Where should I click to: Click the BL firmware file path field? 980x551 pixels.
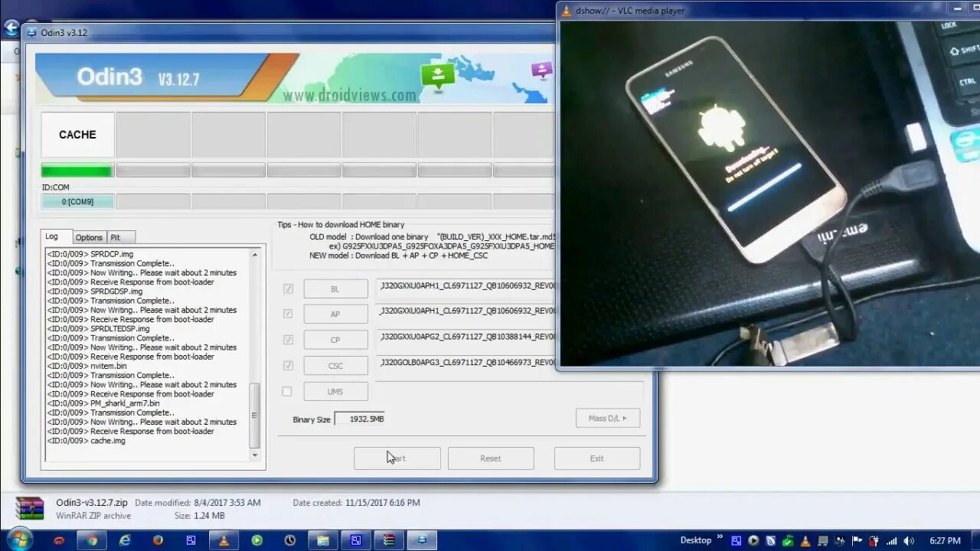(466, 289)
